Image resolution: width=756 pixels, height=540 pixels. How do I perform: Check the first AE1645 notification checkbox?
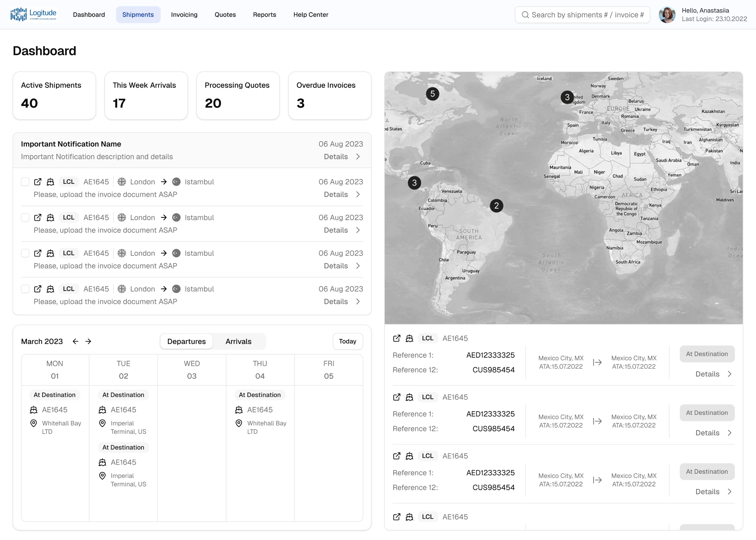25,182
